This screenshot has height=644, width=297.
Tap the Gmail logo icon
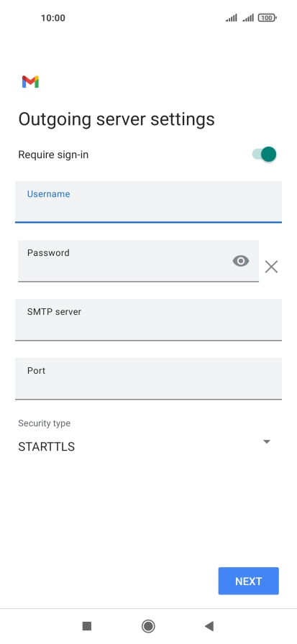pyautogui.click(x=30, y=82)
